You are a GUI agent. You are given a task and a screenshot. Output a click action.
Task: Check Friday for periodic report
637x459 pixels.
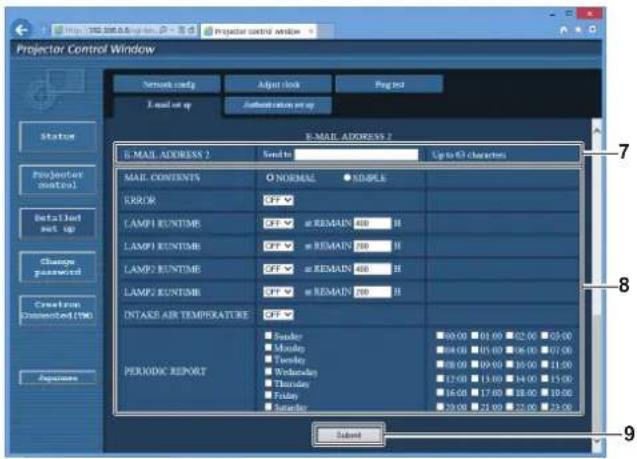pyautogui.click(x=268, y=394)
